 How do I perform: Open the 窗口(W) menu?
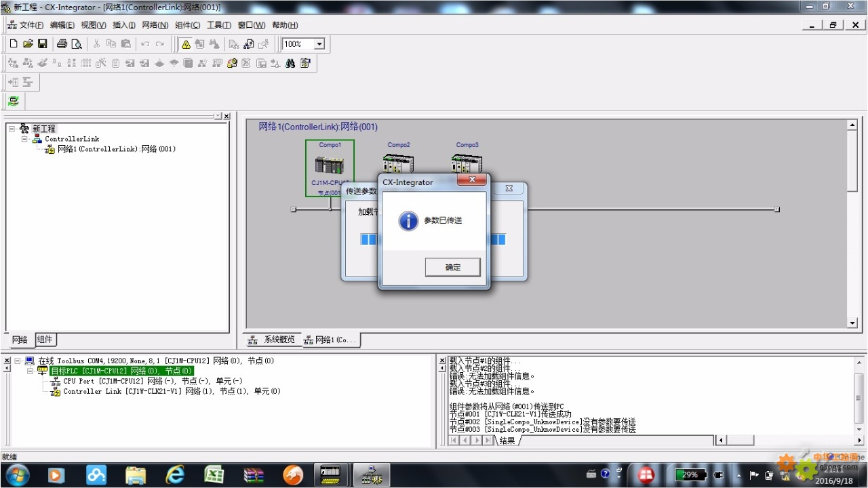[252, 25]
